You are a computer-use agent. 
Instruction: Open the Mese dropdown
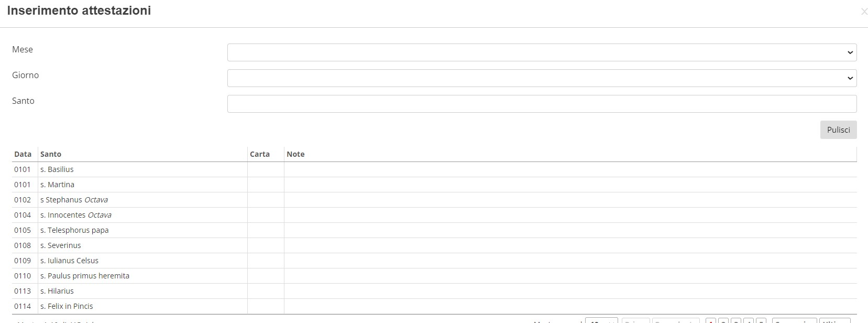[x=542, y=52]
